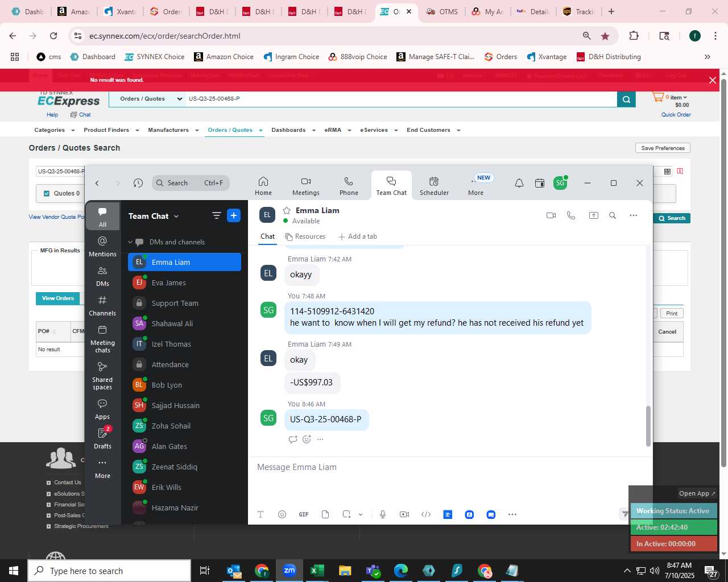728x582 pixels.
Task: Open Eva James conversation
Action: point(184,282)
